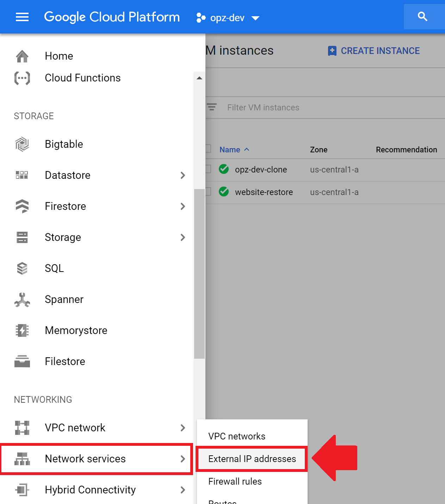Image resolution: width=445 pixels, height=504 pixels.
Task: Click the filter lines icon
Action: click(x=212, y=107)
